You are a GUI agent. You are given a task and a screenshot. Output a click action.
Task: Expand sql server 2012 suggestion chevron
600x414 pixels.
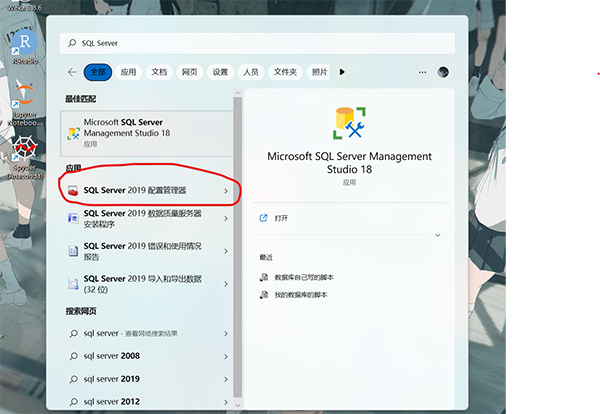point(226,402)
